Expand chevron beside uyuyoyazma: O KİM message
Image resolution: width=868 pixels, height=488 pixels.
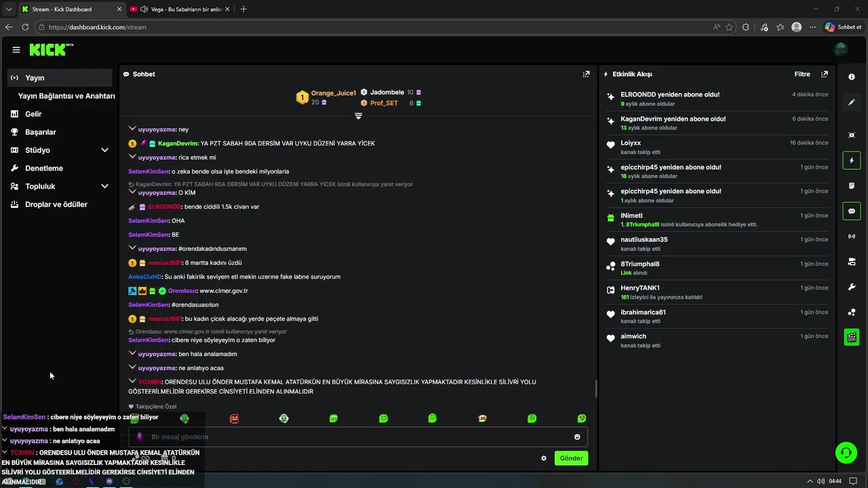(132, 192)
